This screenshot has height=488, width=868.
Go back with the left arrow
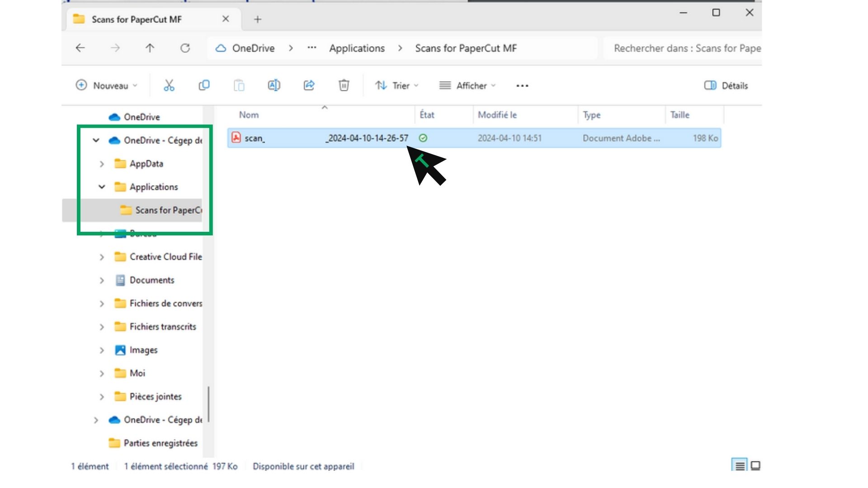coord(80,48)
